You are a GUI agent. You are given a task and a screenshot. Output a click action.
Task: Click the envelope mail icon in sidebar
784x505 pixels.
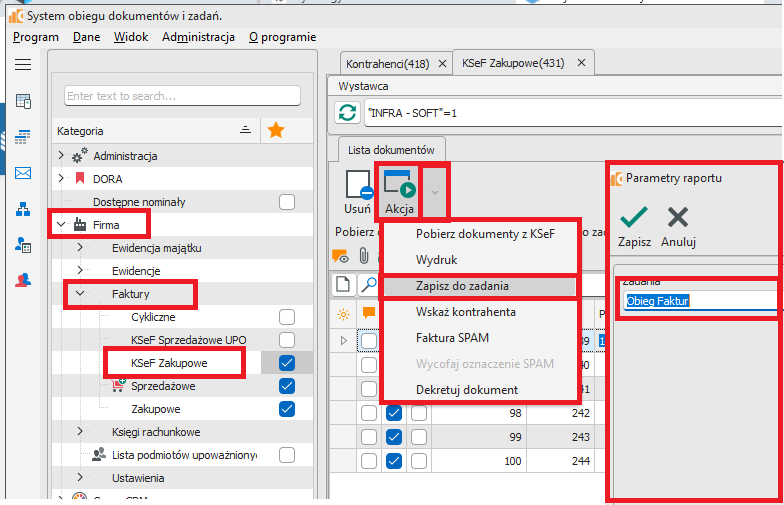pos(22,173)
